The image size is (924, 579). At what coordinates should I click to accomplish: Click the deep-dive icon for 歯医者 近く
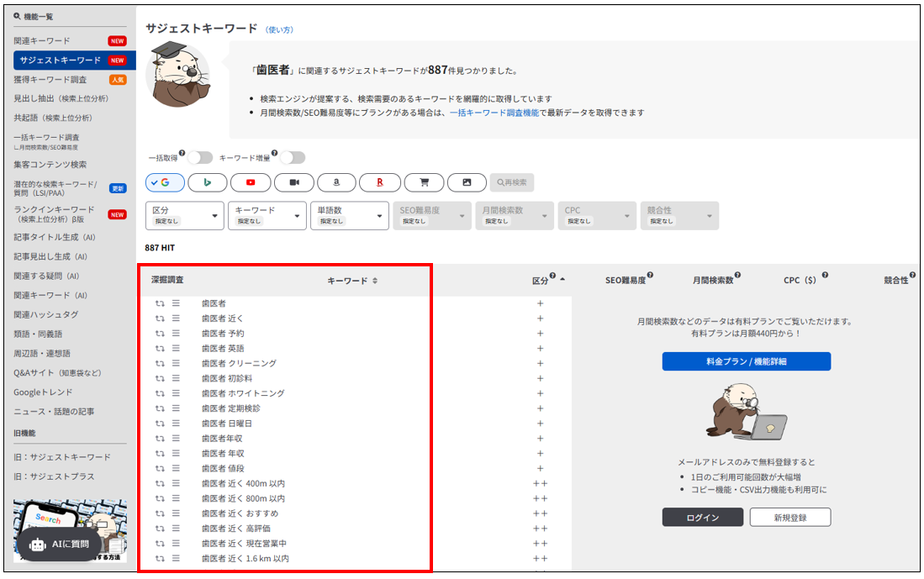point(160,318)
